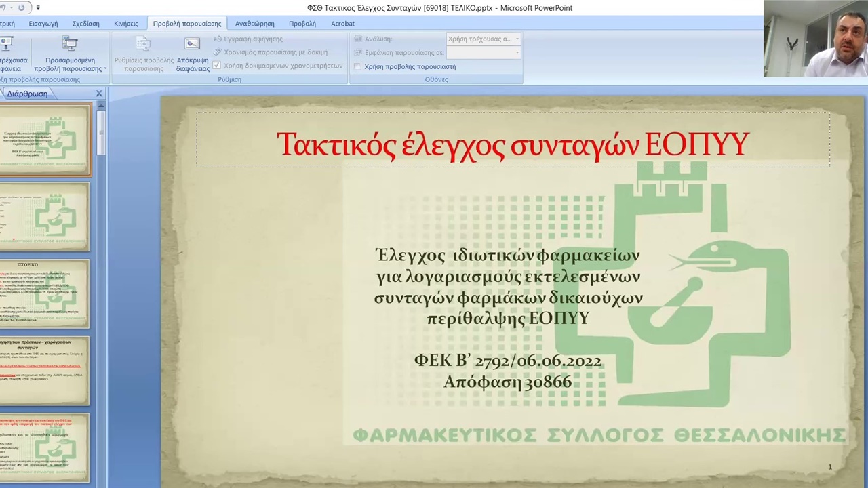868x488 pixels.
Task: Enable Use Presenter View (Χρήση προβολής παρουσιαστή)
Action: pos(357,66)
